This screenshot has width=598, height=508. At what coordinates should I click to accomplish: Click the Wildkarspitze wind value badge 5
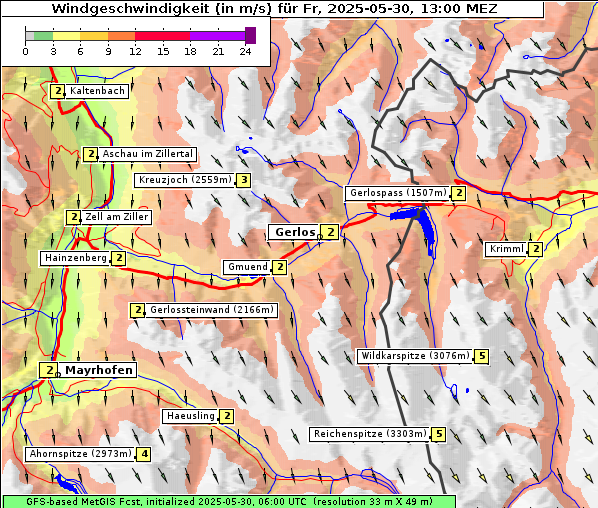(482, 356)
